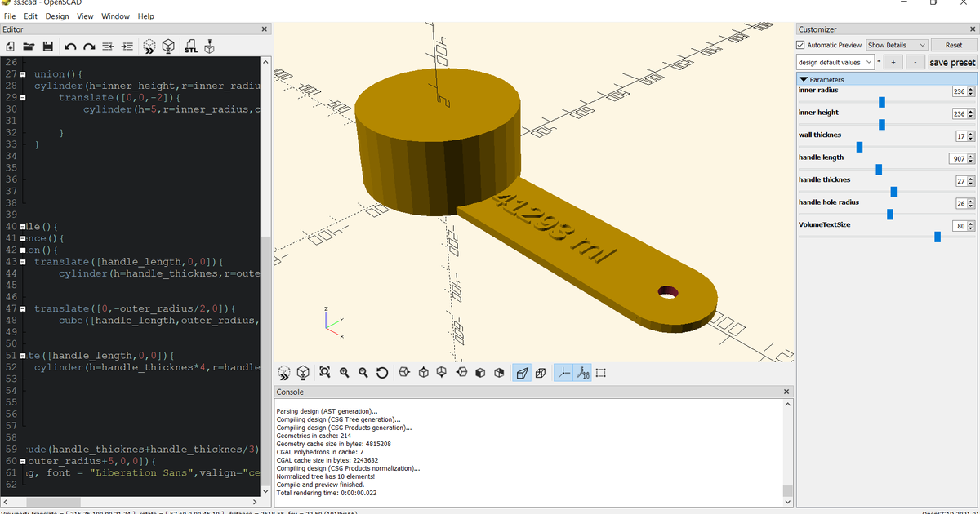Select the Preview icon on the editor toolbar
The height and width of the screenshot is (514, 980).
[x=149, y=47]
